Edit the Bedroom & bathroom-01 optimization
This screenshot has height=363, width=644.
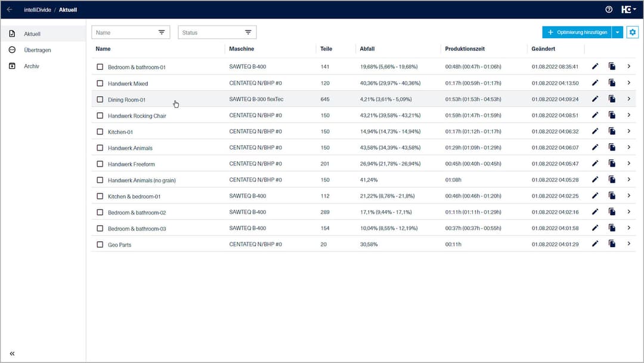595,66
